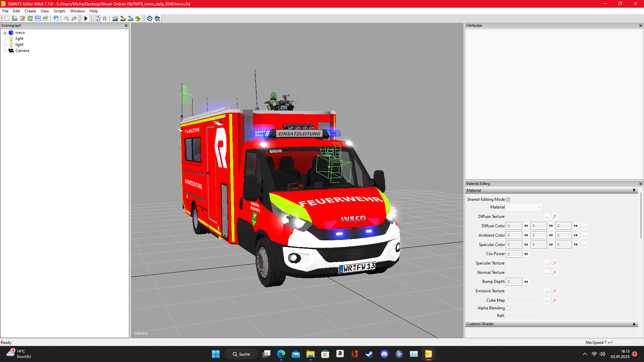Click the notepad edit icon in toolbar
The image size is (644, 362).
(22, 18)
